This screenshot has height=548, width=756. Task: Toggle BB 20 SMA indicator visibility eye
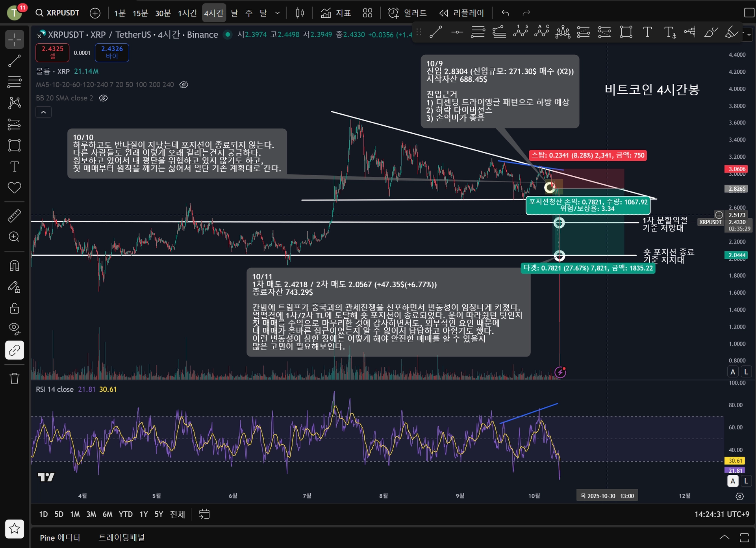pos(104,98)
